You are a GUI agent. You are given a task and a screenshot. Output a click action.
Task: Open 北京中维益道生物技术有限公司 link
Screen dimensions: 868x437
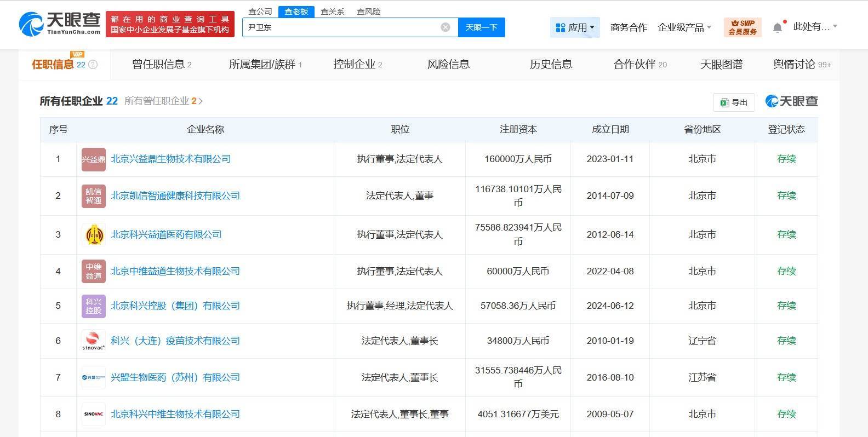(175, 272)
